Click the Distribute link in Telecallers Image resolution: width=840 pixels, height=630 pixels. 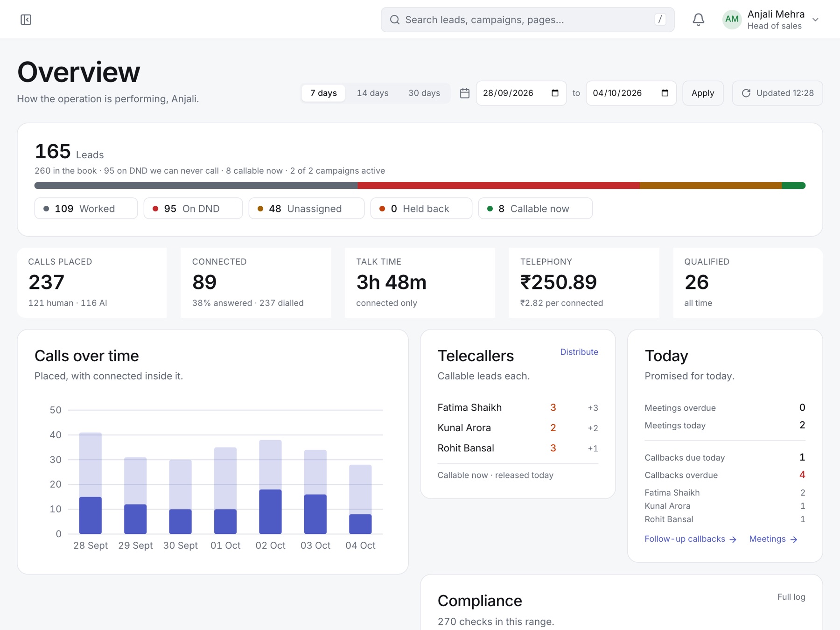579,352
